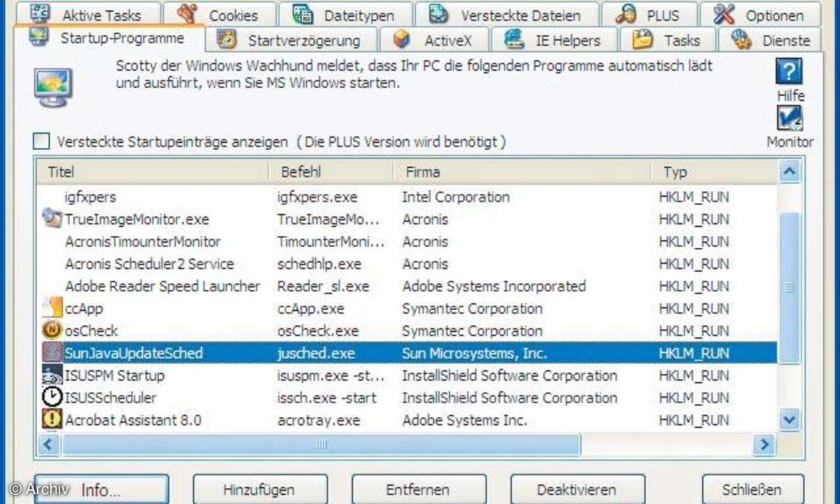Image resolution: width=840 pixels, height=504 pixels.
Task: Sort list by Typ column header
Action: (714, 171)
